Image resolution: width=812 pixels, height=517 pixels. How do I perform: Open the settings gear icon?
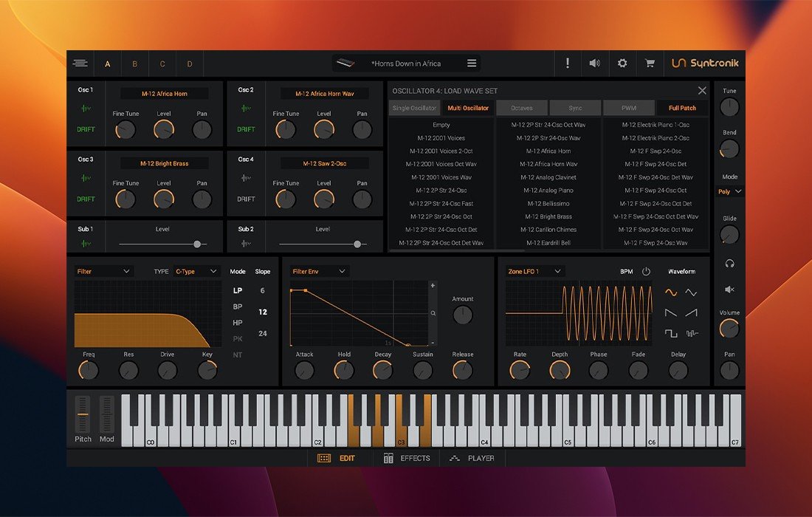[x=622, y=64]
